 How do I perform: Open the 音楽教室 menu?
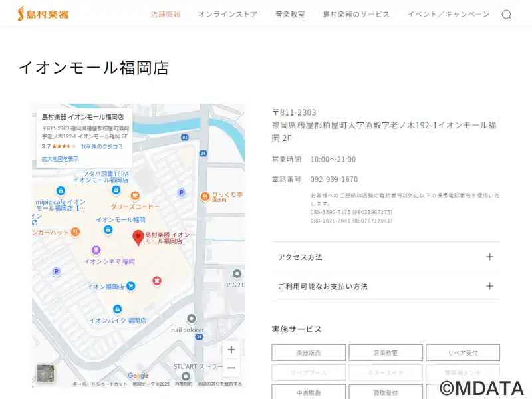coord(290,14)
